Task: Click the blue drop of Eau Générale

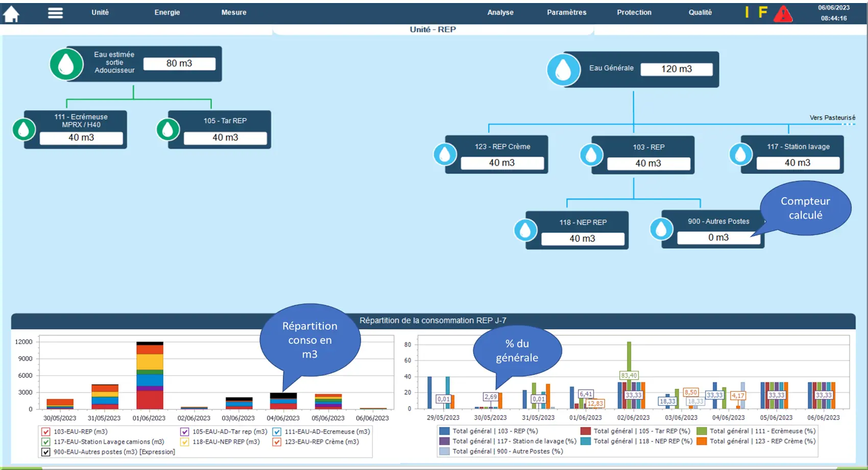Action: 563,69
